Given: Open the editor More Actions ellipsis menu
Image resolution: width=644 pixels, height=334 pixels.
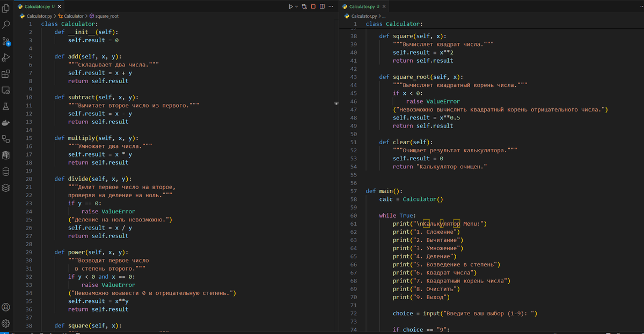Looking at the screenshot, I should tap(331, 6).
